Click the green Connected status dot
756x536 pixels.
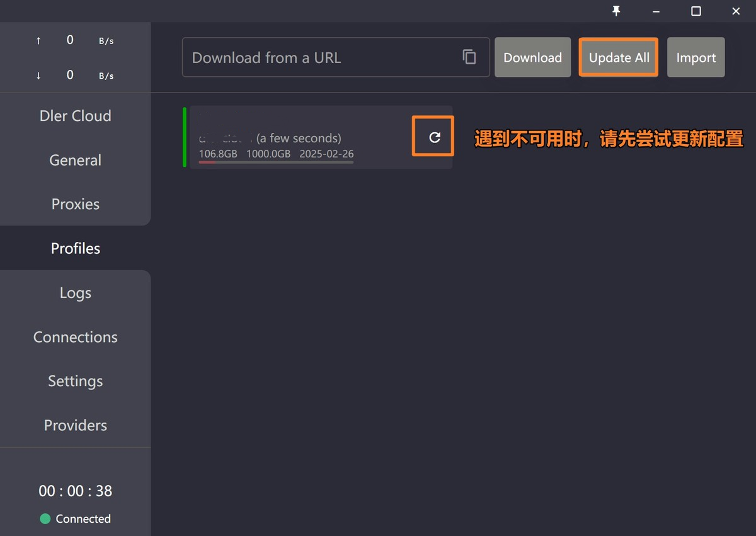tap(44, 518)
